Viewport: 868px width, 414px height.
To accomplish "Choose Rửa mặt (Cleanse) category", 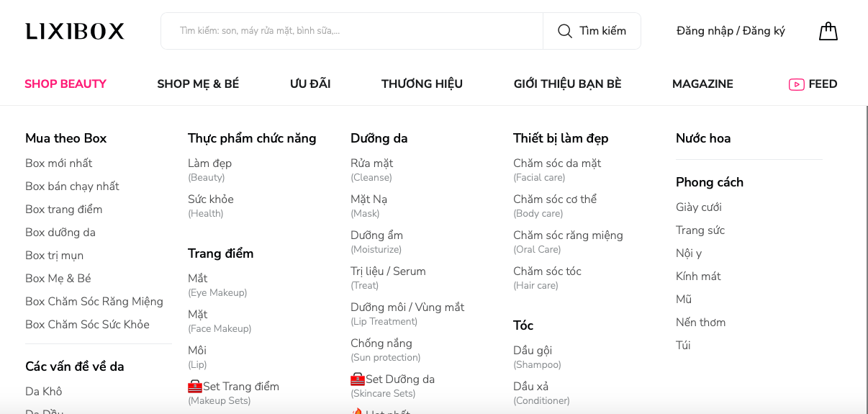I will 371,163.
